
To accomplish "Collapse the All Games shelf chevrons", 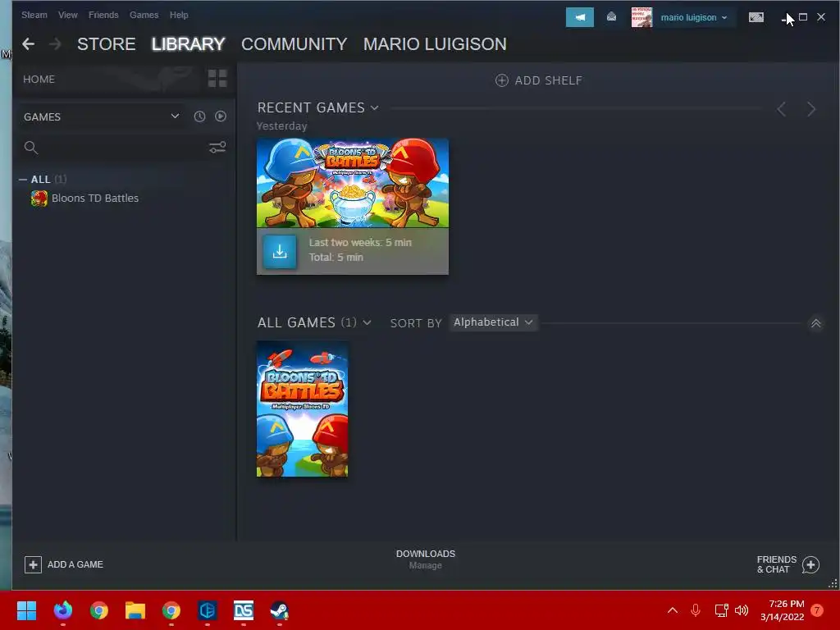I will point(816,323).
